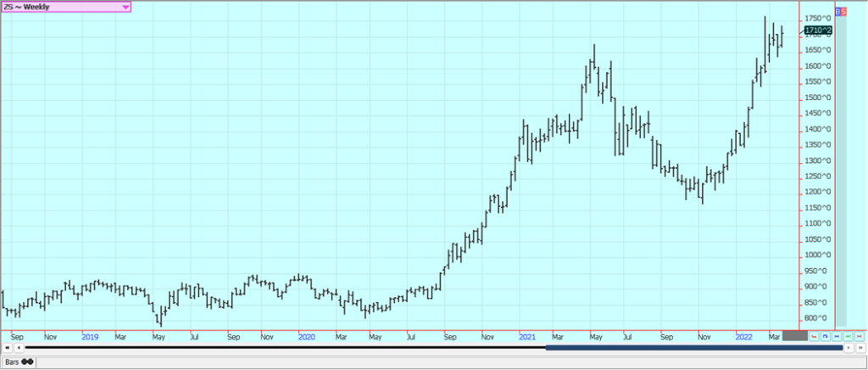868x370 pixels.
Task: Click the blue magnet-shaped icon below chart
Action: (826, 336)
